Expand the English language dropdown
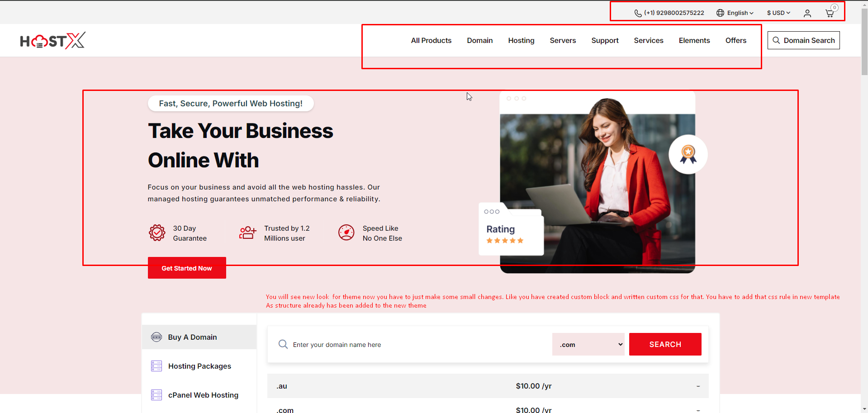The width and height of the screenshot is (868, 413). pyautogui.click(x=735, y=13)
